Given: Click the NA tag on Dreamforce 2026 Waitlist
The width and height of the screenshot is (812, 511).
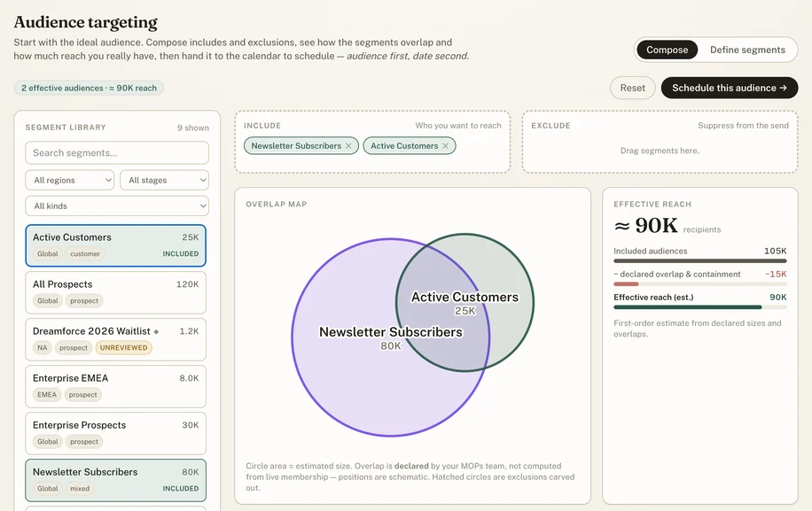Looking at the screenshot, I should pyautogui.click(x=43, y=347).
